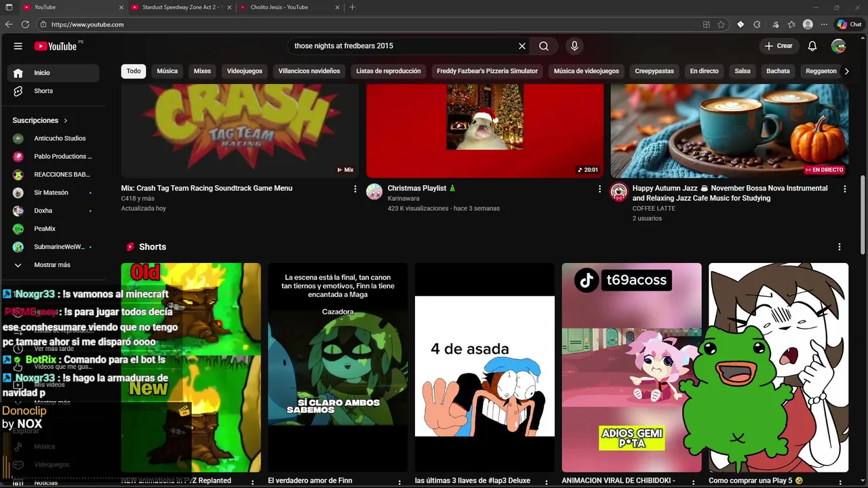Screen dimensions: 868x488
Task: Open the Doxha channel
Action: point(54,211)
